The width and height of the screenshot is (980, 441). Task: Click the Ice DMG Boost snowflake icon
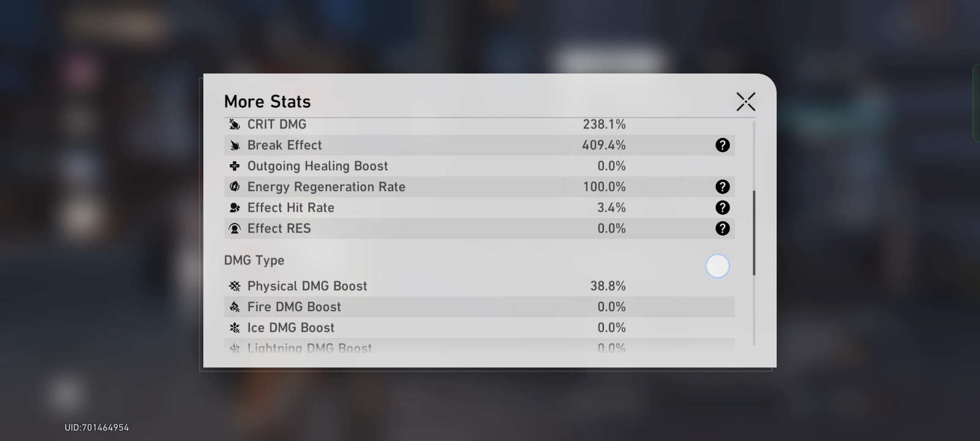pyautogui.click(x=235, y=328)
